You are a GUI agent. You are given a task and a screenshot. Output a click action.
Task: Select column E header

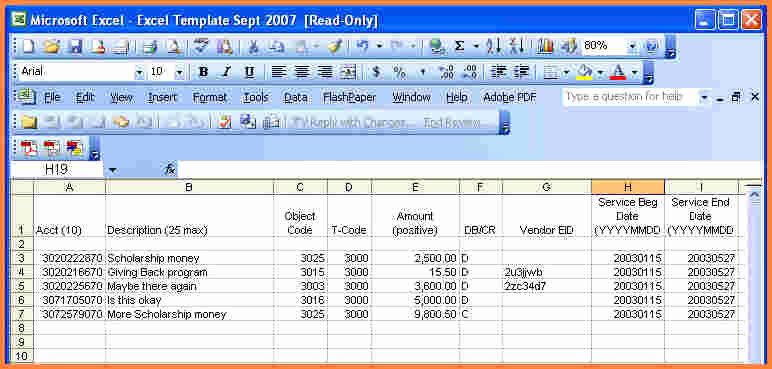pos(416,187)
